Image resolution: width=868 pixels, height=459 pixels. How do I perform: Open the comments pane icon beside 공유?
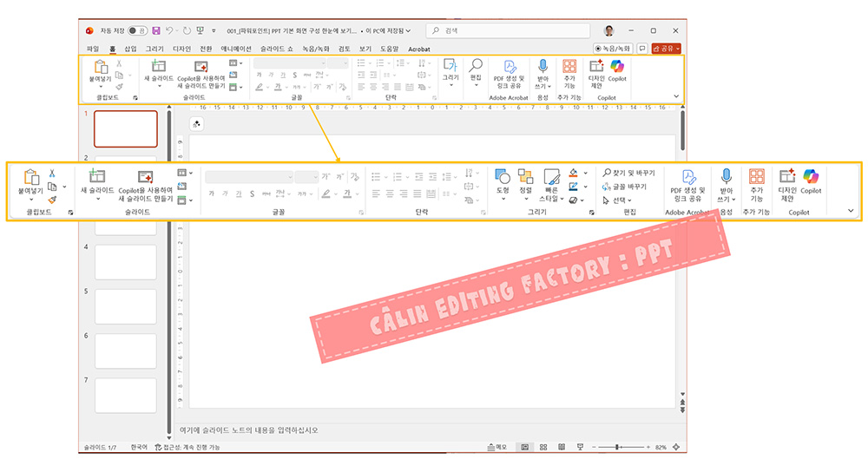(642, 49)
